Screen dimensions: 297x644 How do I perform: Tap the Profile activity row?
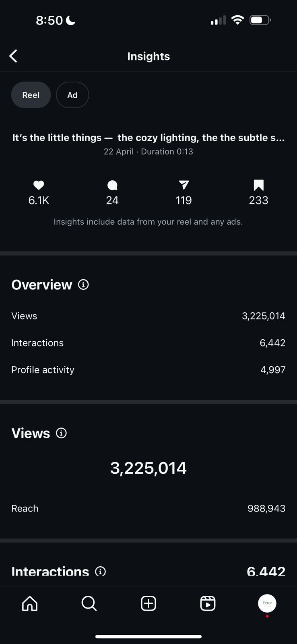pos(148,369)
